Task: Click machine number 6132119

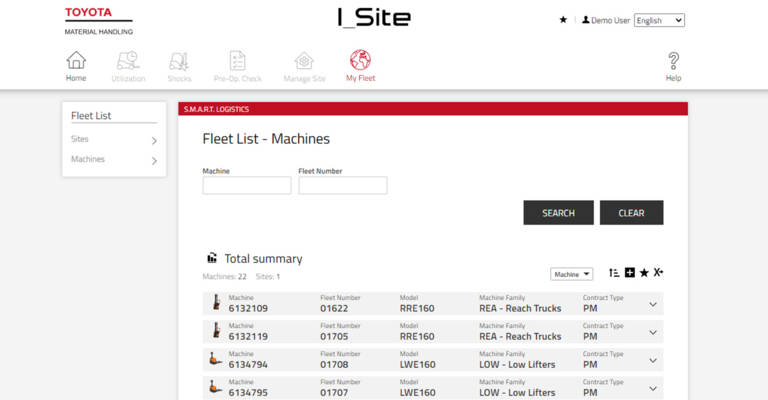Action: click(x=248, y=336)
